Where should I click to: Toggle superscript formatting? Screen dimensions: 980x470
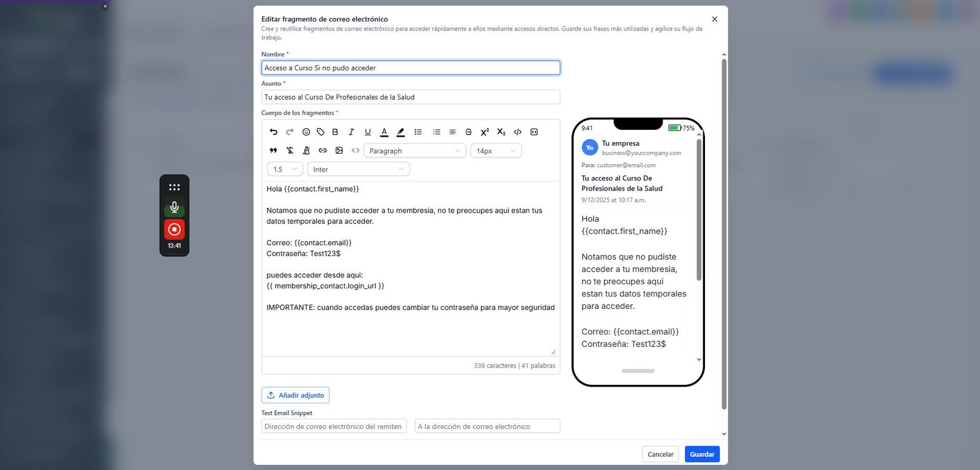point(485,132)
